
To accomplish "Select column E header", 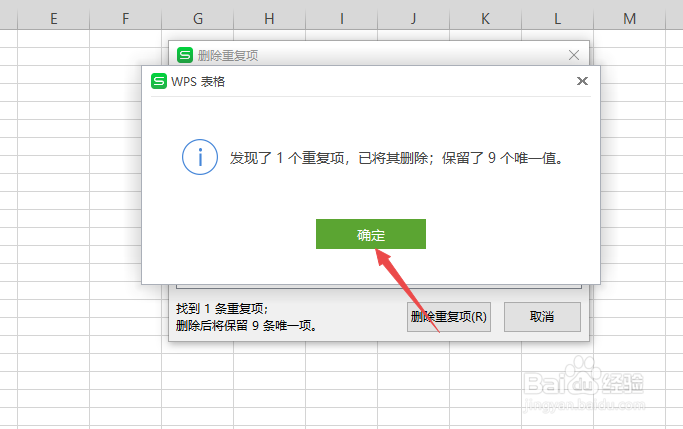I will click(x=54, y=19).
